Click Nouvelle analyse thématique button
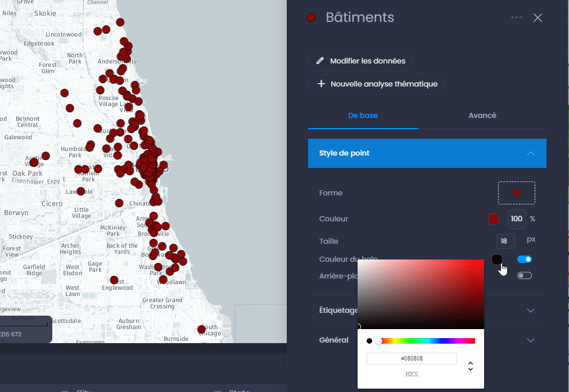Viewport: 569px width, 392px height. pos(376,84)
